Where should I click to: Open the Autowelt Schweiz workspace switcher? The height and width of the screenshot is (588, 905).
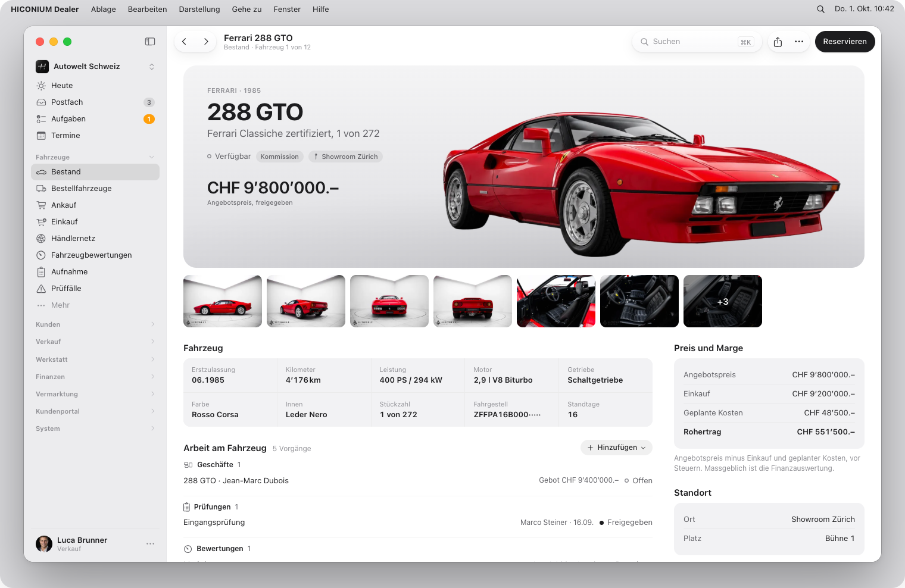pyautogui.click(x=95, y=67)
